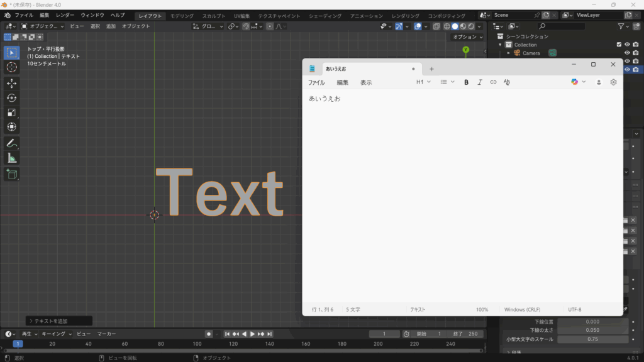Select the Rotate tool in the left toolbar

[x=11, y=97]
